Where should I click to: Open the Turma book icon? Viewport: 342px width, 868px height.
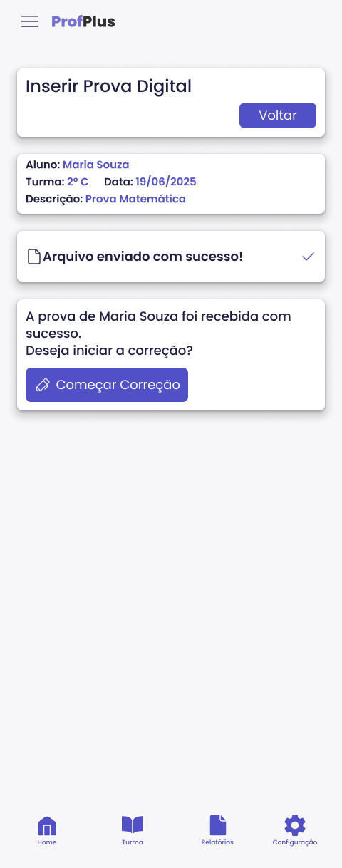click(133, 825)
